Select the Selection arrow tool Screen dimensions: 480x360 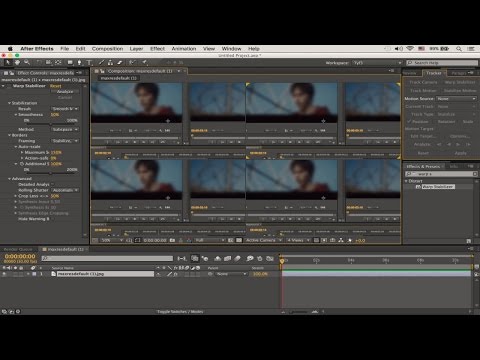coord(8,62)
